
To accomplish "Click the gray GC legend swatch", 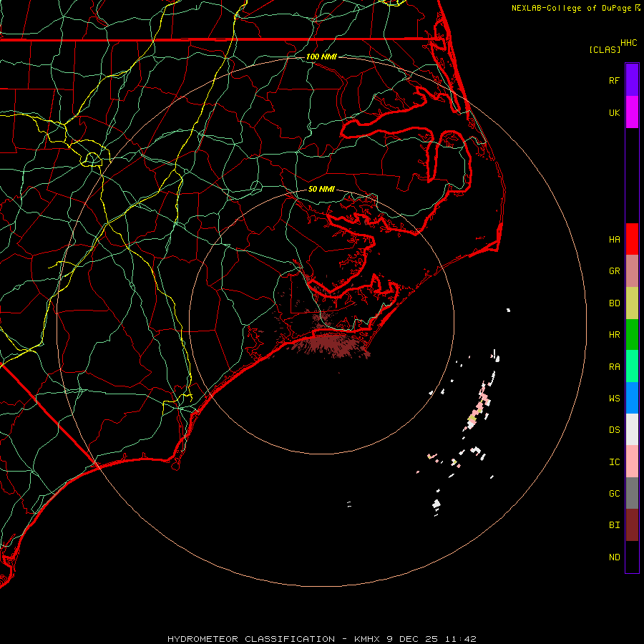I will coord(632,493).
